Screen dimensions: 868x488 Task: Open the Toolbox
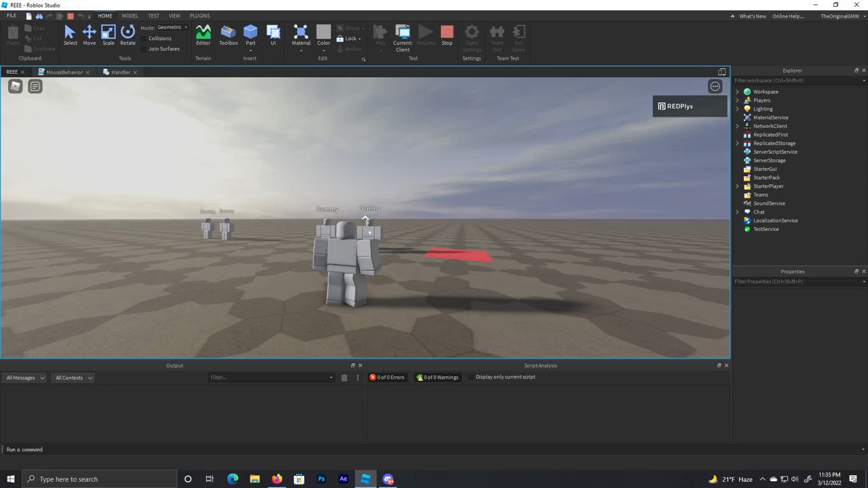point(228,34)
